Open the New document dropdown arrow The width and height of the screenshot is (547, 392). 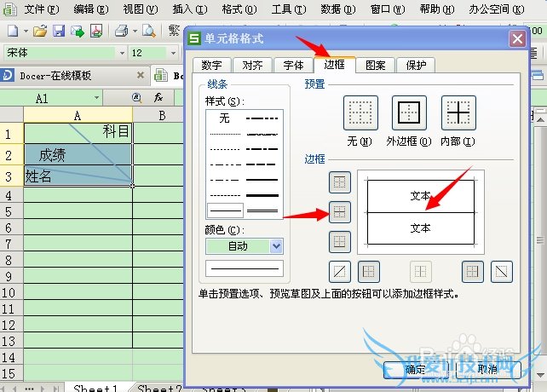tap(26, 31)
